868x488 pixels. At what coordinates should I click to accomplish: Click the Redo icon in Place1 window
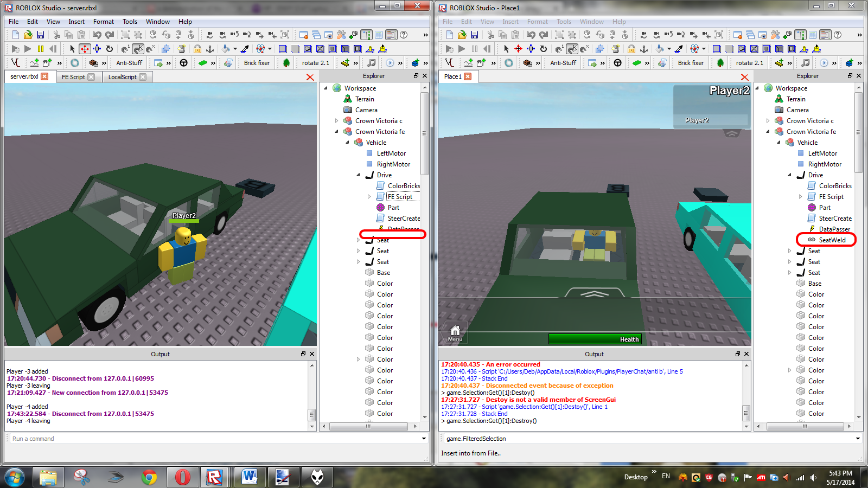tap(544, 35)
